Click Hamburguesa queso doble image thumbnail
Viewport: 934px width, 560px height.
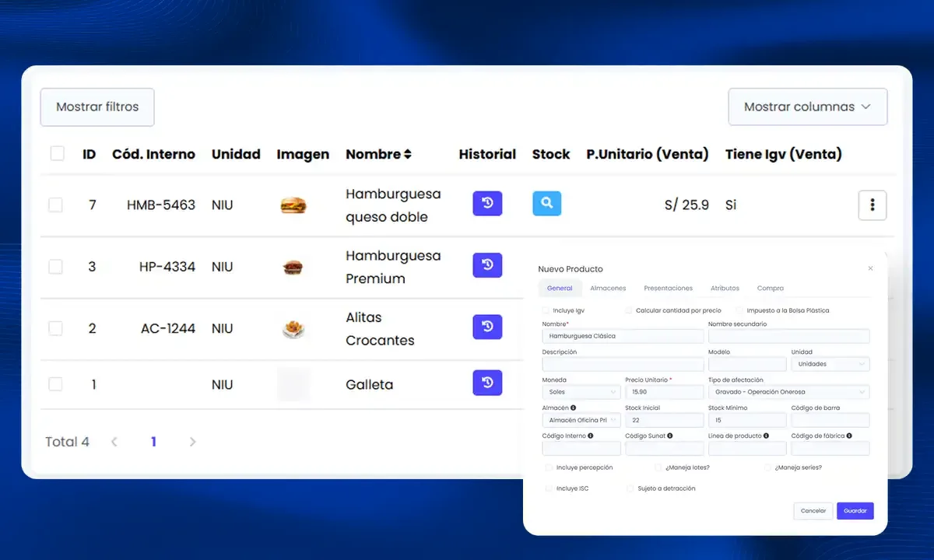[x=293, y=205]
